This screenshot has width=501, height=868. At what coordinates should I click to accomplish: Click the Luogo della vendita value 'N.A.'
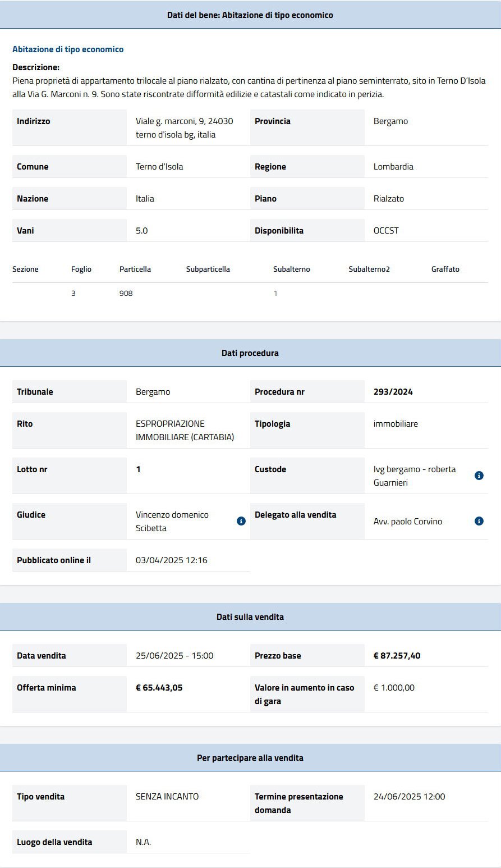pos(144,842)
